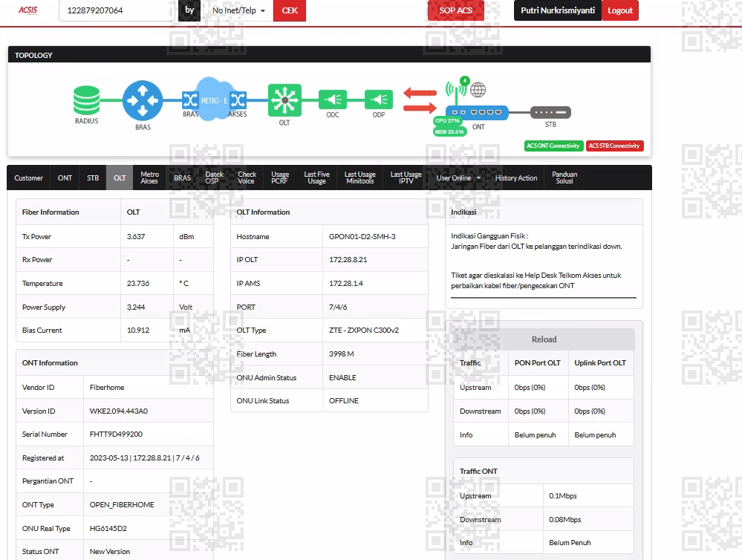
Task: Click the IP AMS value 172.28.1.4
Action: (x=346, y=284)
